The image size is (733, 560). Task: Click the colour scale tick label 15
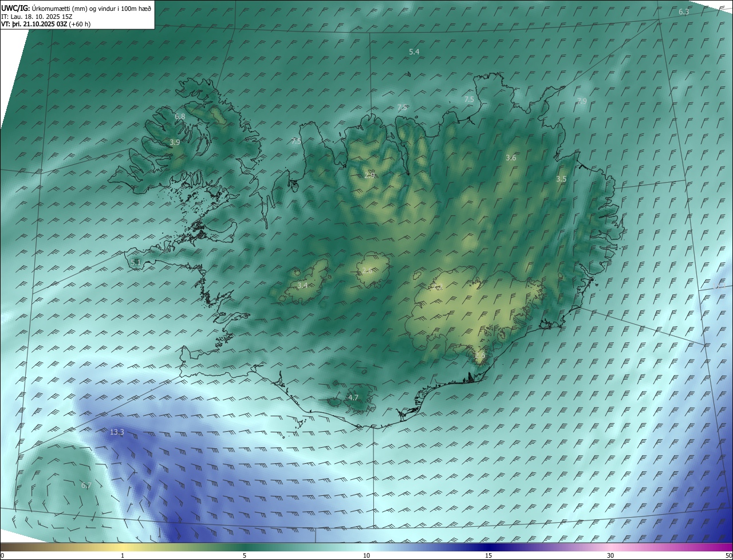click(x=488, y=555)
